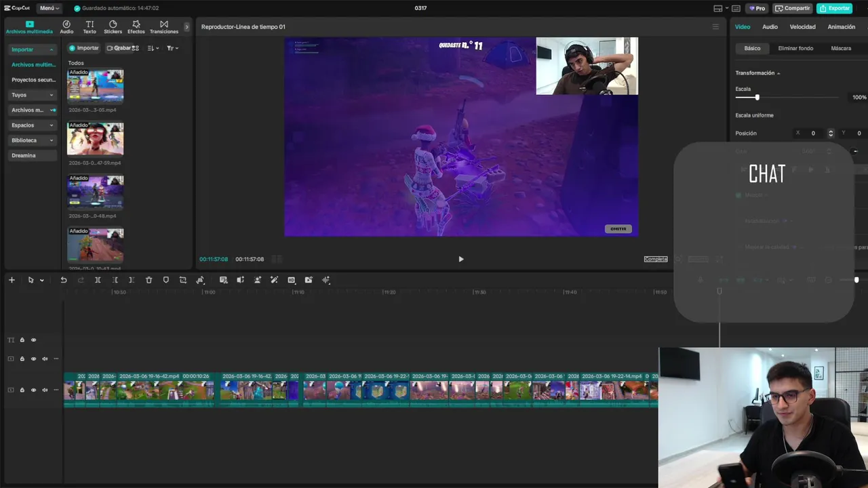This screenshot has height=488, width=868.
Task: Click the audio waveform enhance icon
Action: coord(325,280)
